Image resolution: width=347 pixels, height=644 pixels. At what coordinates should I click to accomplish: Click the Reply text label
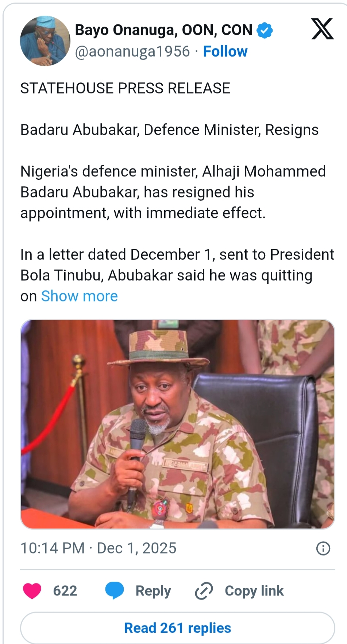click(153, 591)
